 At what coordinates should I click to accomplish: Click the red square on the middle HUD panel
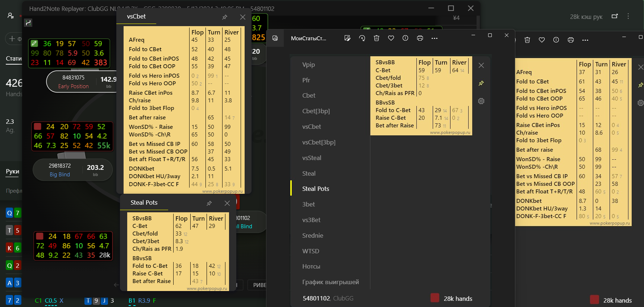click(37, 127)
